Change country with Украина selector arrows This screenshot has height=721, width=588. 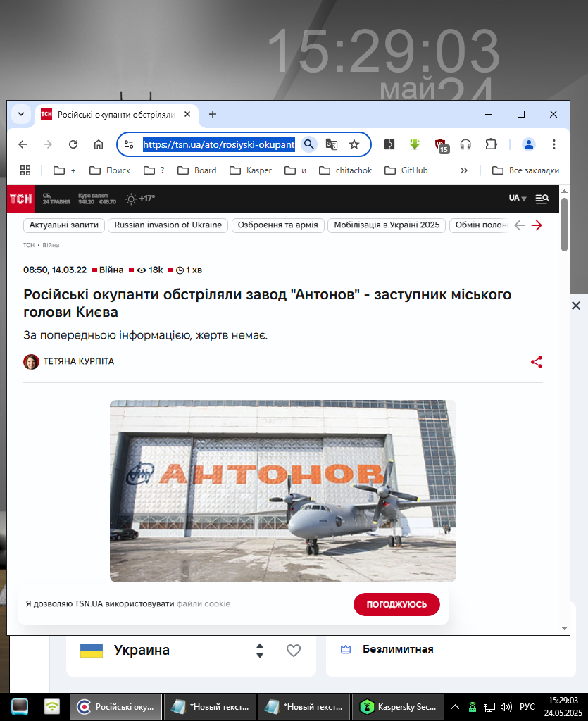(260, 650)
